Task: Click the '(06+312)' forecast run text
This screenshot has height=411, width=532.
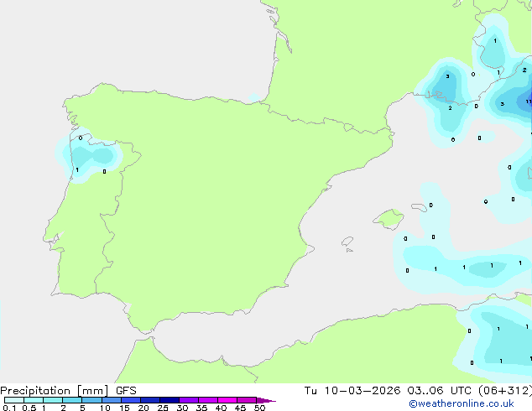Action: 505,391
